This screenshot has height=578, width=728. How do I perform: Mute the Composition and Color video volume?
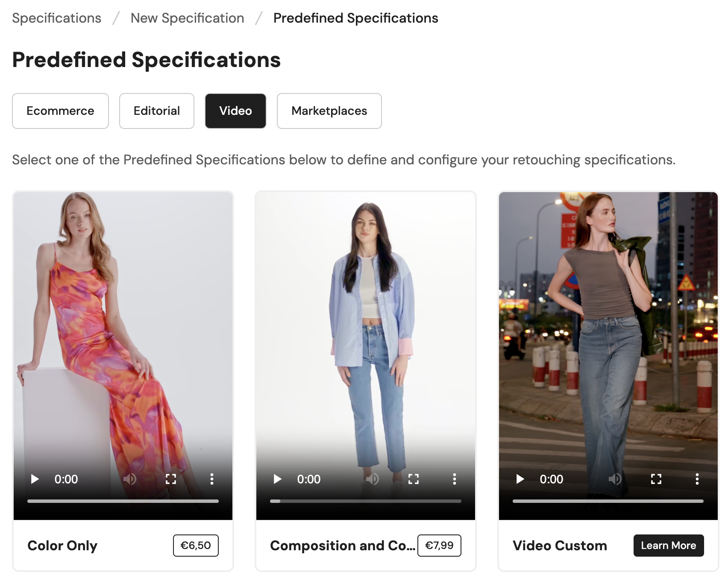pyautogui.click(x=373, y=479)
